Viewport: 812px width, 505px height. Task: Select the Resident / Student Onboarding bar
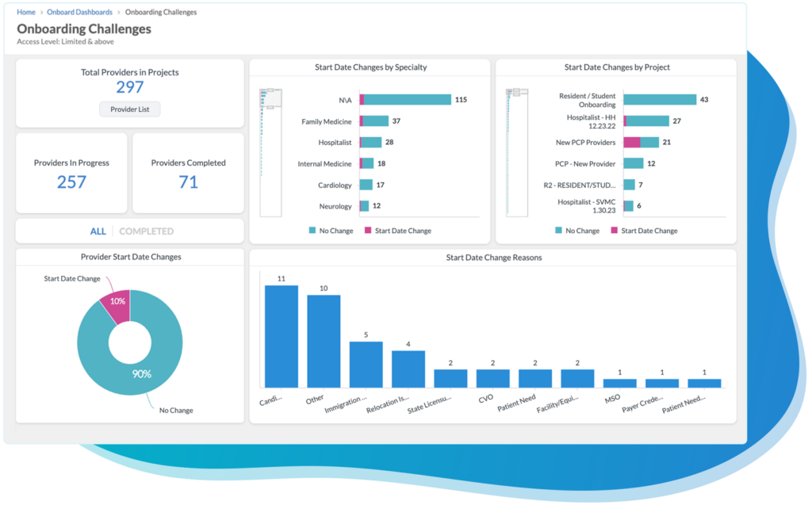(661, 99)
